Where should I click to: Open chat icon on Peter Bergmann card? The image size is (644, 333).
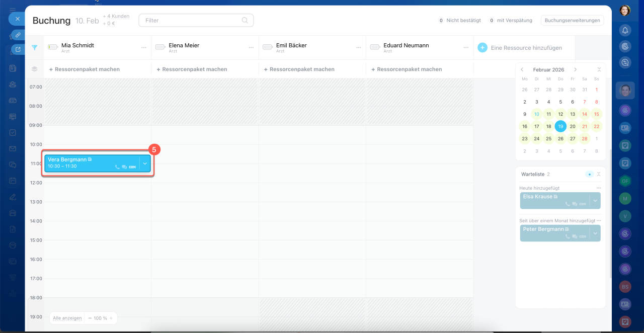575,236
